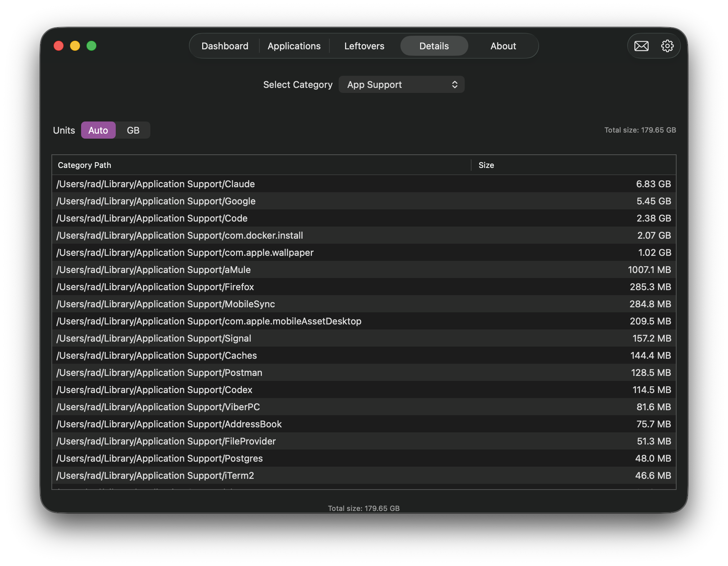Image resolution: width=728 pixels, height=566 pixels.
Task: Select the Application Support/Firefox row
Action: [364, 287]
